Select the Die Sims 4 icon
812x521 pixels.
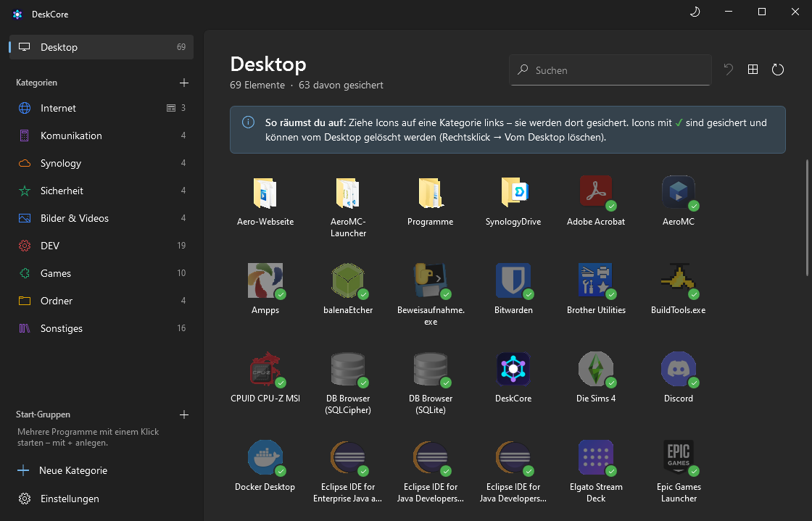(595, 370)
